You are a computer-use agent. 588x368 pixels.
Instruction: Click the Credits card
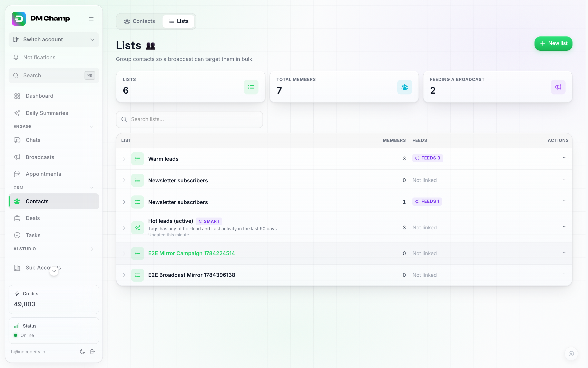[54, 299]
